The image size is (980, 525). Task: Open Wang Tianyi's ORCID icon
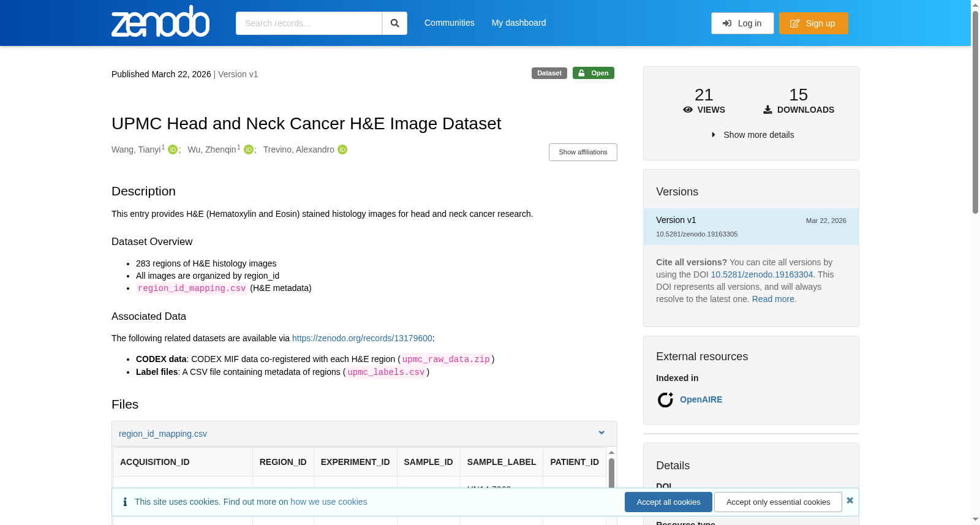[x=173, y=149]
